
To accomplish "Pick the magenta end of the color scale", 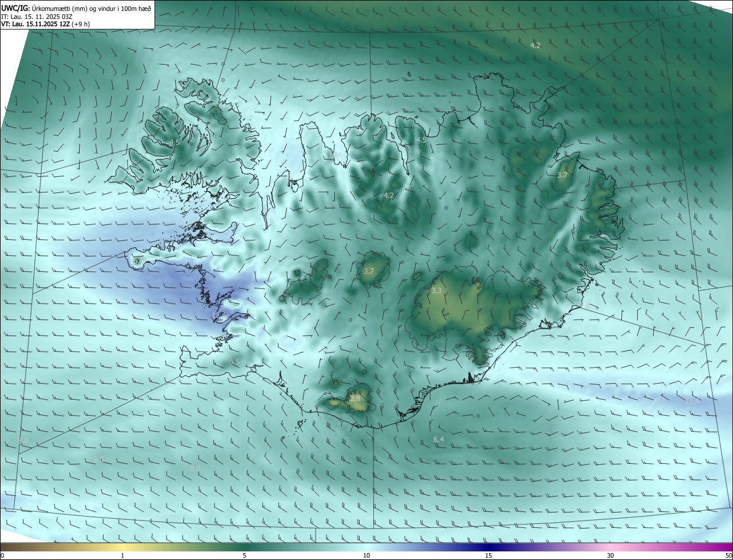I will (x=726, y=547).
